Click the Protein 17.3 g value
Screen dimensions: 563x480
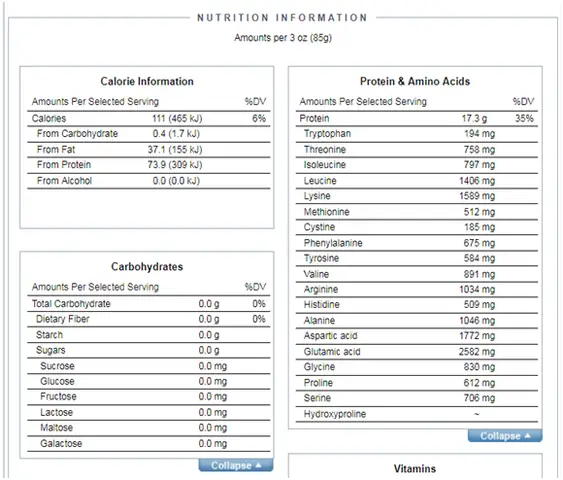pyautogui.click(x=474, y=118)
